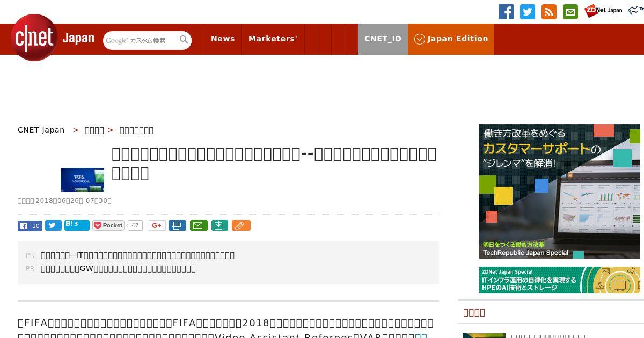The width and height of the screenshot is (644, 338).
Task: Email this article via green mail icon
Action: pyautogui.click(x=199, y=225)
